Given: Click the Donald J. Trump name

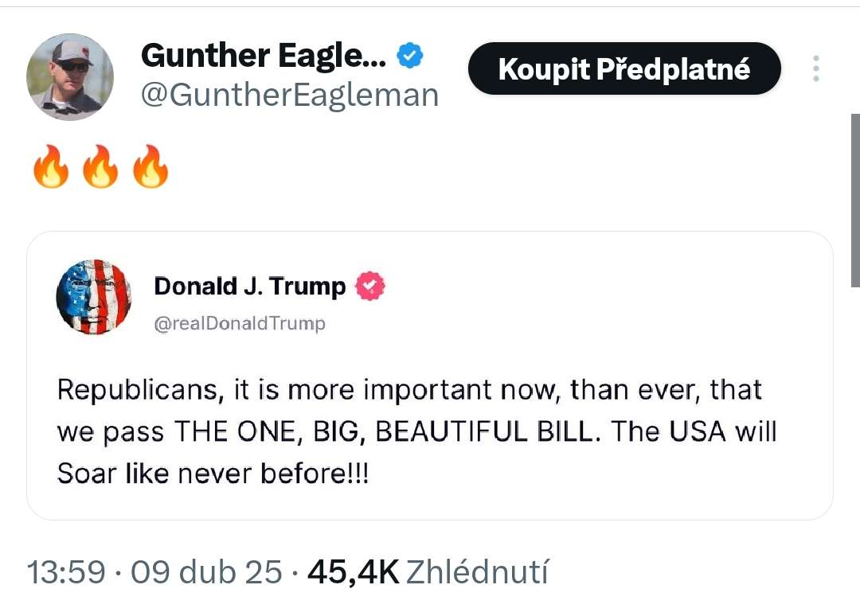Looking at the screenshot, I should [249, 286].
